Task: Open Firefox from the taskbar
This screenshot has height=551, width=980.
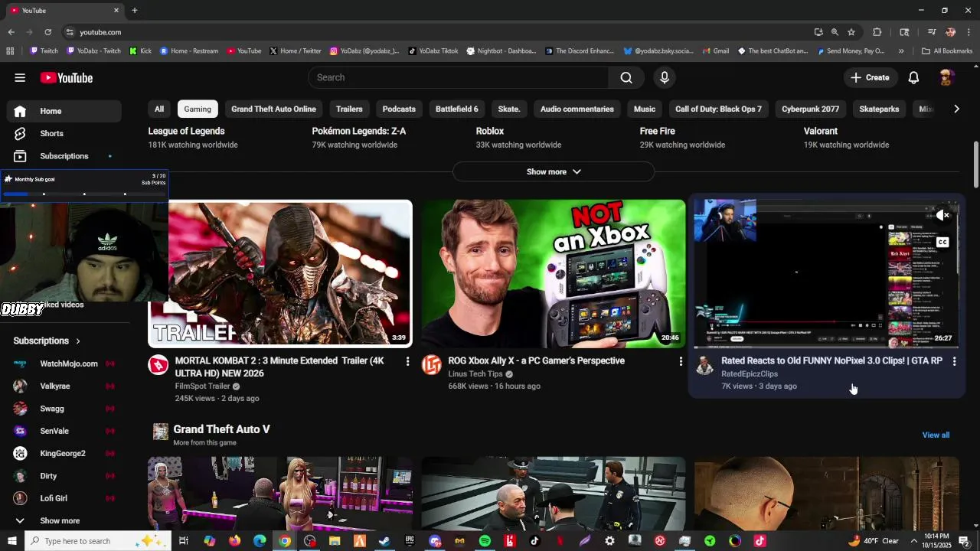Action: (234, 541)
